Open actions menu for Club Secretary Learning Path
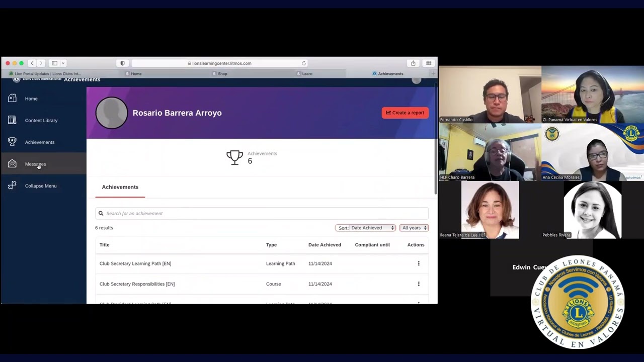 (x=419, y=263)
